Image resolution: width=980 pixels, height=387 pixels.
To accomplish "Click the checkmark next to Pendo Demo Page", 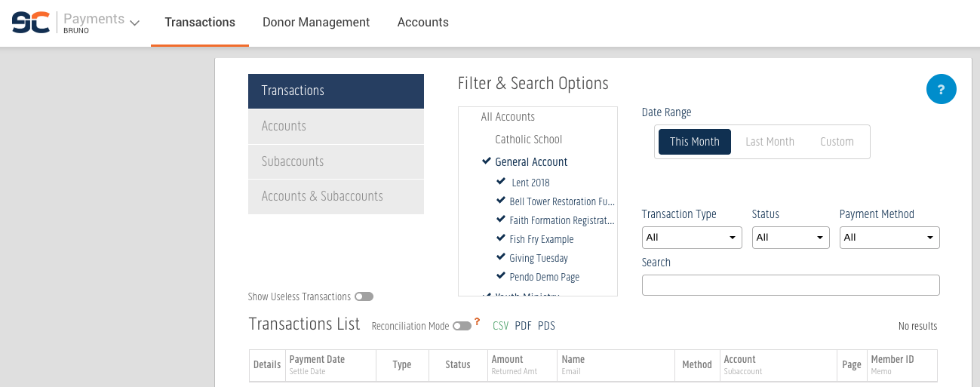I will 502,276.
